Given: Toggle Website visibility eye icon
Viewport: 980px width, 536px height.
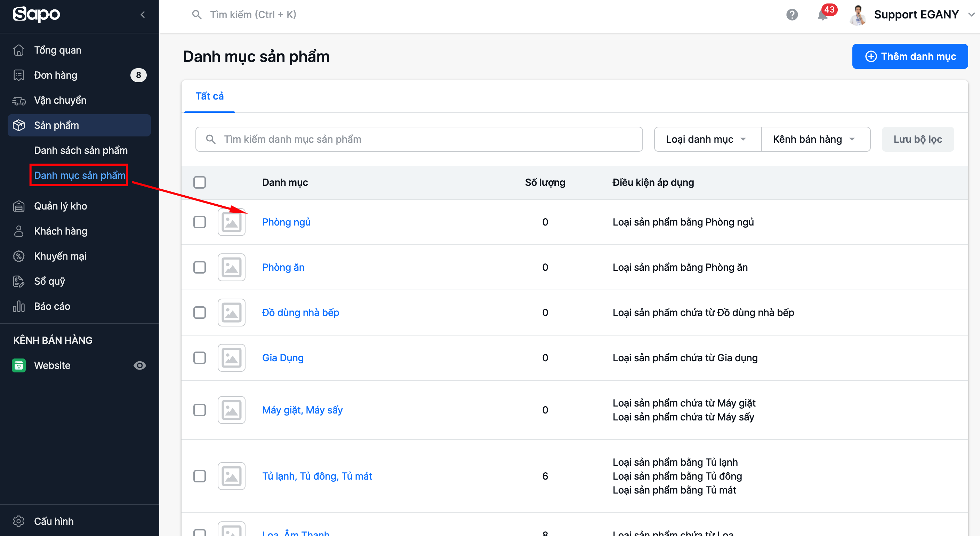Looking at the screenshot, I should click(139, 365).
